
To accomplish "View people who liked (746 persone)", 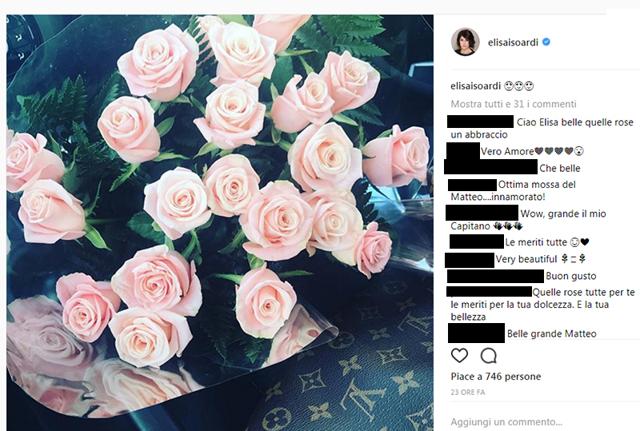I will click(x=496, y=376).
